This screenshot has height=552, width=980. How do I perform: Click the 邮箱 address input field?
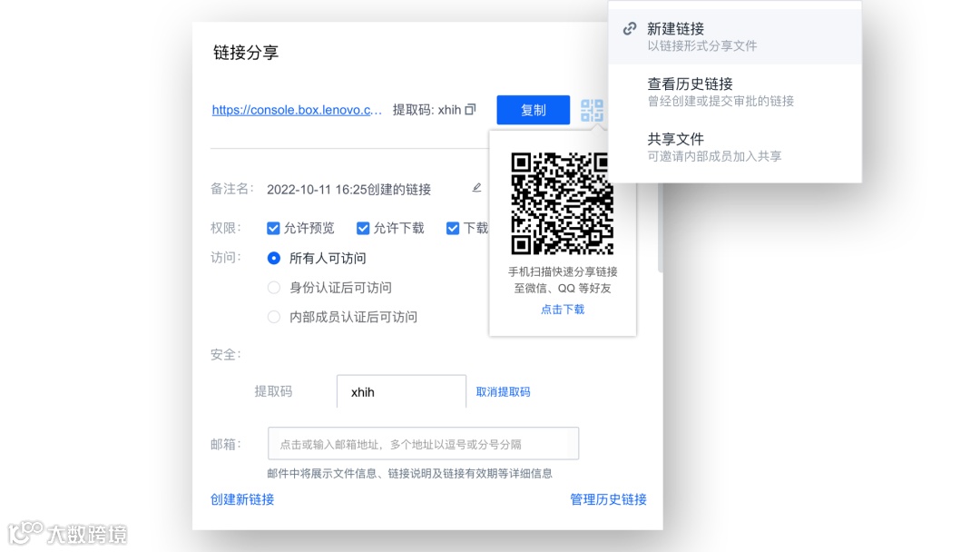click(423, 444)
